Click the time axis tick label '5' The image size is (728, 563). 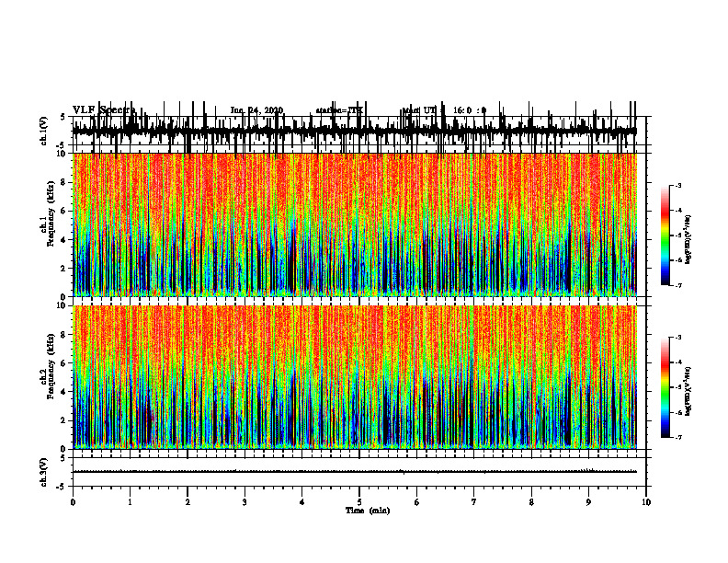359,502
